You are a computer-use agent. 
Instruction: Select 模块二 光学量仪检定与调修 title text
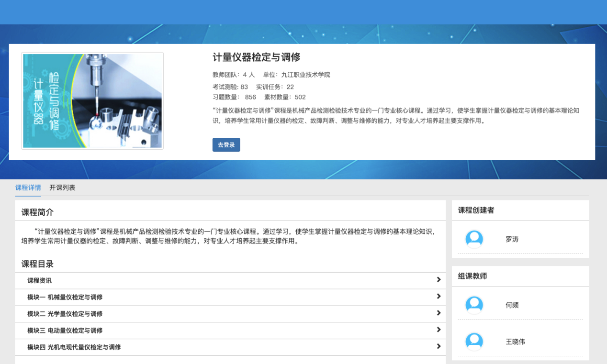pyautogui.click(x=65, y=314)
